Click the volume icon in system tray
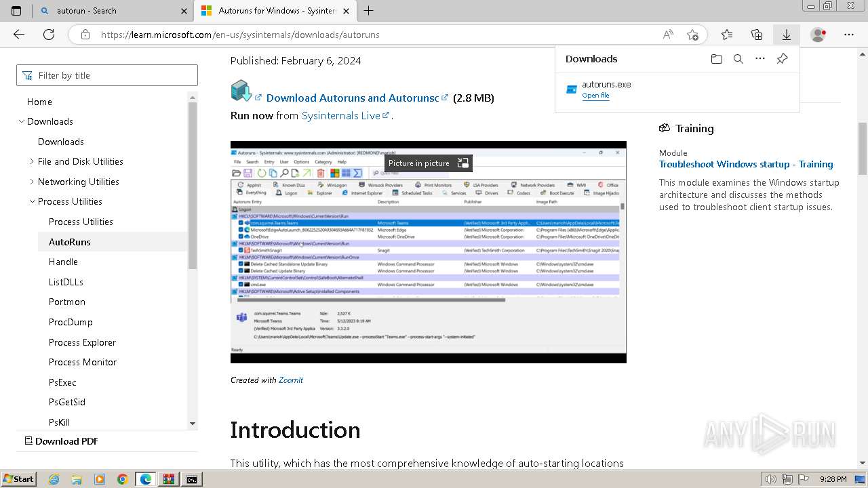868x488 pixels. pyautogui.click(x=770, y=479)
